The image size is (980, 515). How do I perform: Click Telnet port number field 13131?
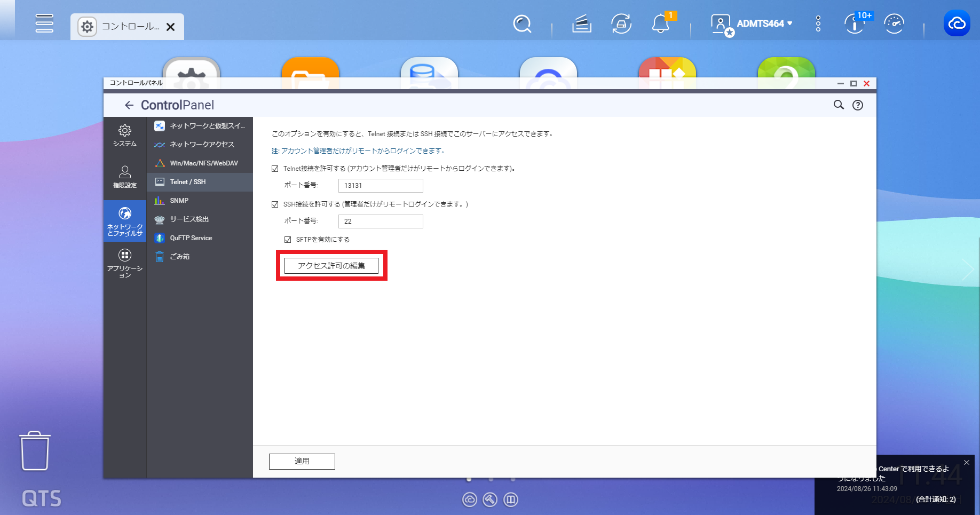381,186
